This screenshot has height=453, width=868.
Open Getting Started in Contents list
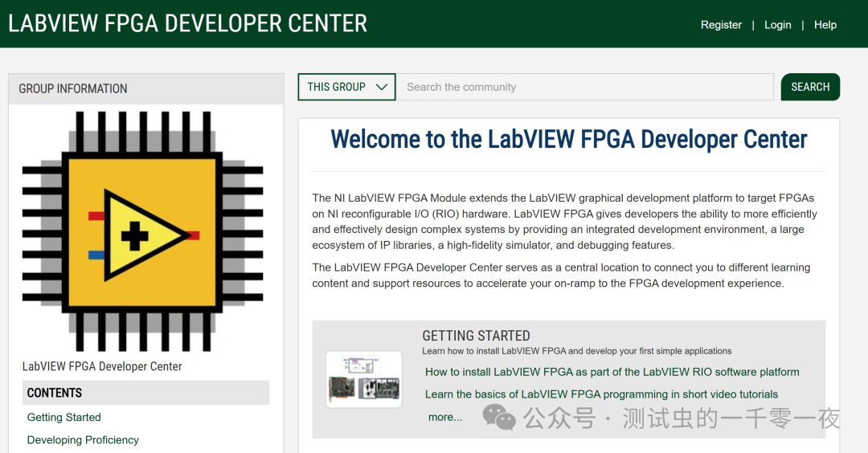click(x=64, y=417)
